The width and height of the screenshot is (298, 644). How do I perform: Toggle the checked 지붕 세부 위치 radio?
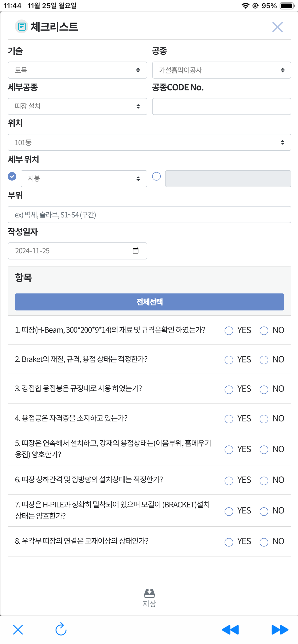click(12, 176)
